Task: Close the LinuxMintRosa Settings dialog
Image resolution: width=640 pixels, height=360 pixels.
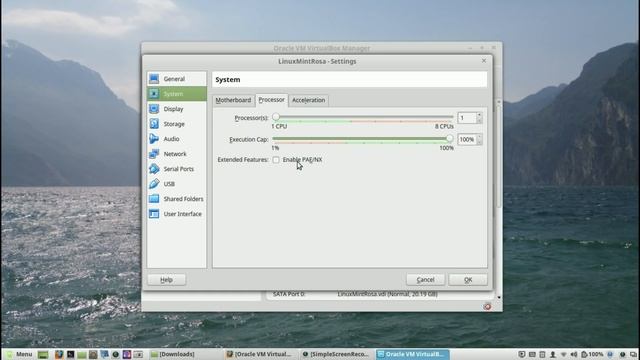Action: point(484,61)
